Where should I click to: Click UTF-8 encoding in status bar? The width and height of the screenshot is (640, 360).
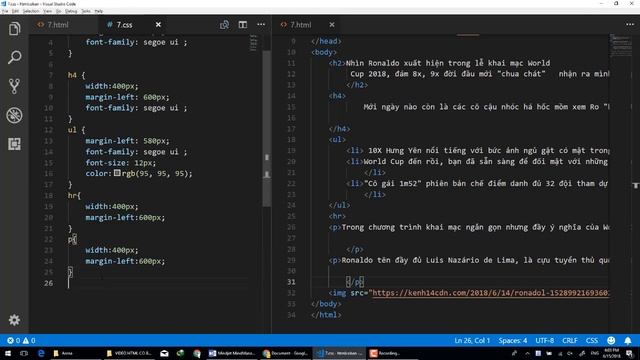(x=544, y=340)
